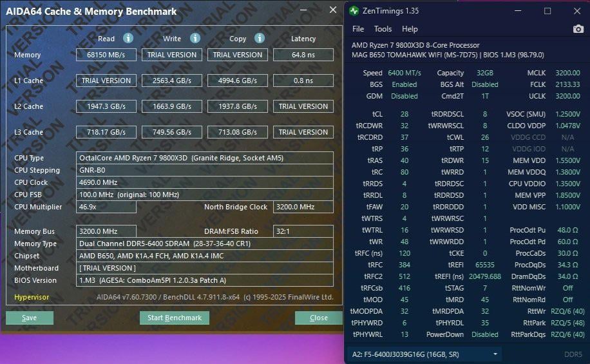Click the CPU FSB 100.0 MHz field
The width and height of the screenshot is (590, 364).
[x=205, y=195]
